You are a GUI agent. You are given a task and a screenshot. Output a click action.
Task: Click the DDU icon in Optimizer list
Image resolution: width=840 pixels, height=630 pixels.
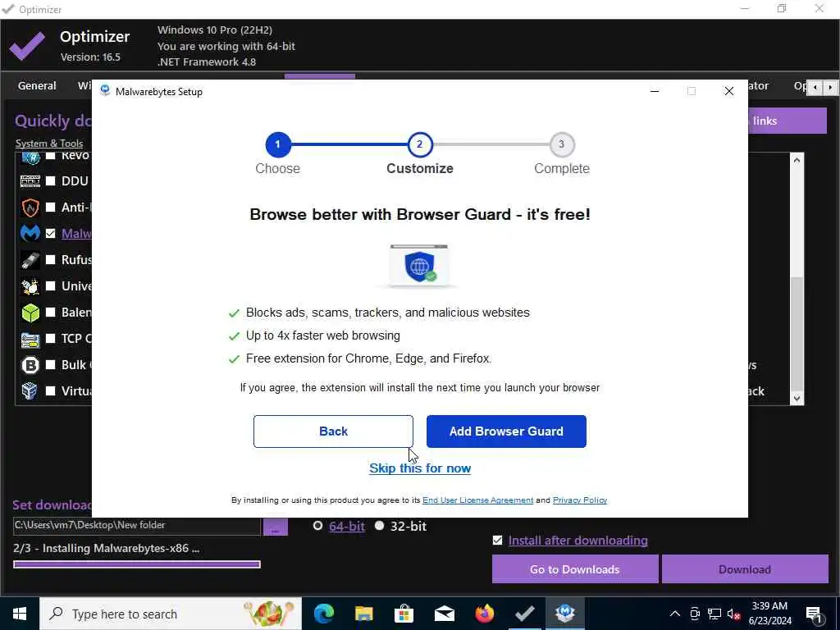30,181
